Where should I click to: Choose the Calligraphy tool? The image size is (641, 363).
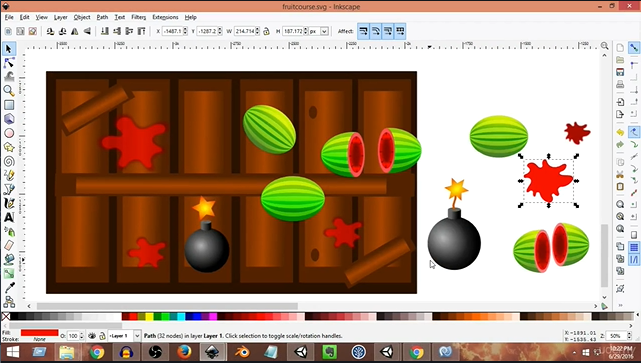point(9,203)
